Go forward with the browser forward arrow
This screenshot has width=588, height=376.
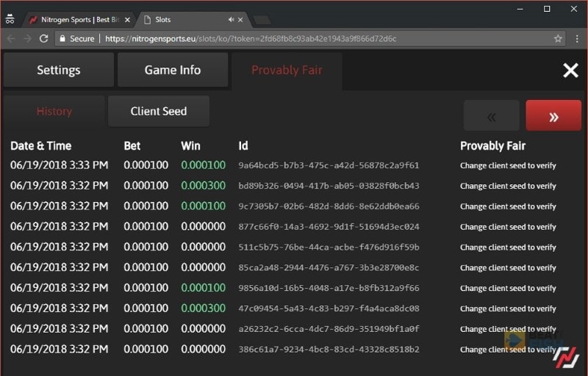coord(27,39)
